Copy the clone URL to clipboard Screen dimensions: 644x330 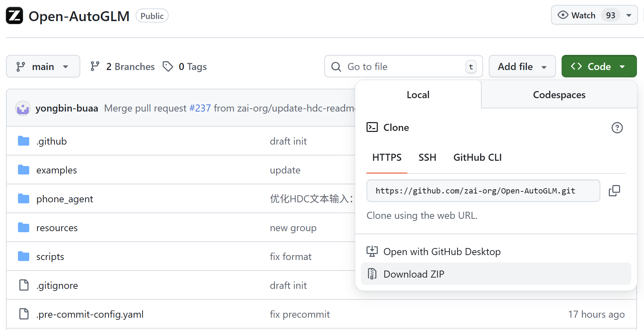[614, 191]
